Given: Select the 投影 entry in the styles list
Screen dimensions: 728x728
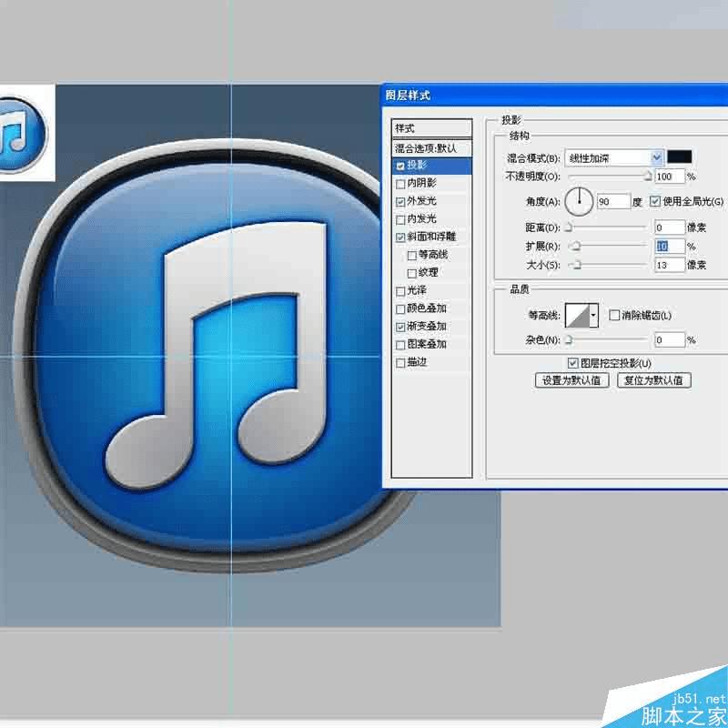Looking at the screenshot, I should point(420,165).
